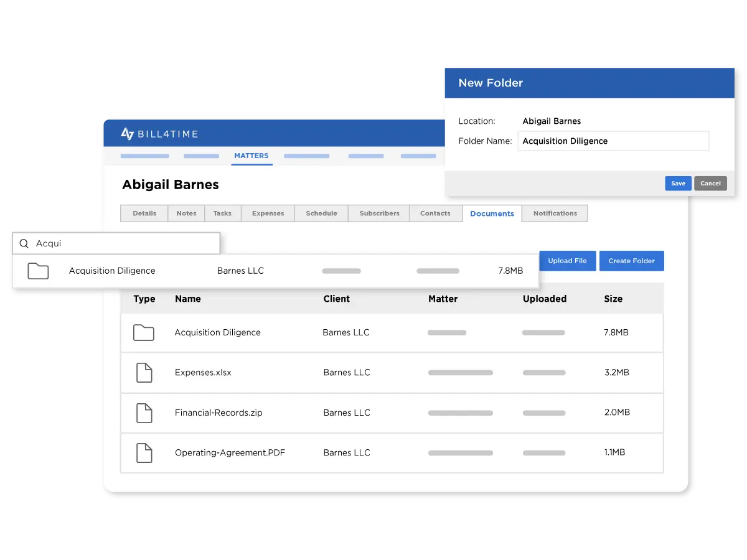Click the Bill4Time logo icon
This screenshot has width=747, height=560.
coord(128,134)
